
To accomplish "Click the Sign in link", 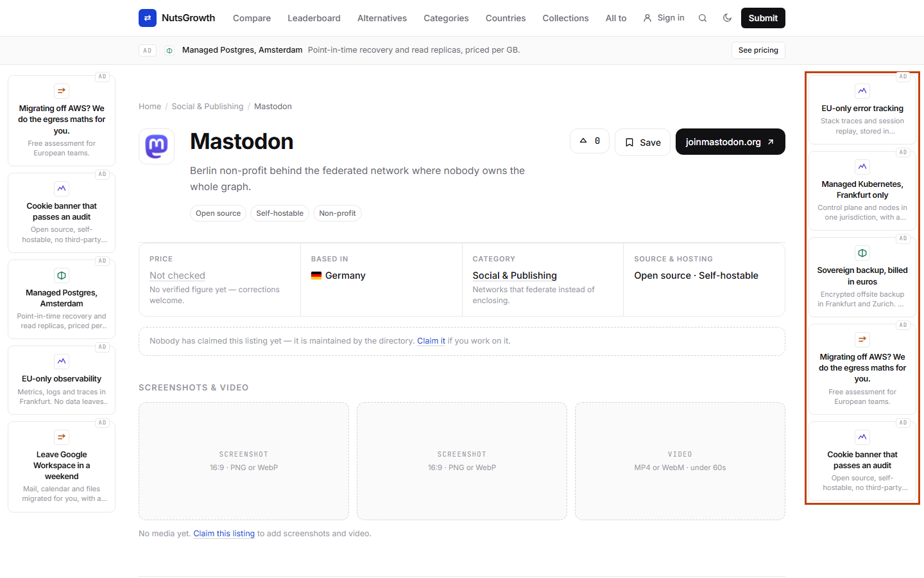I will tap(663, 18).
